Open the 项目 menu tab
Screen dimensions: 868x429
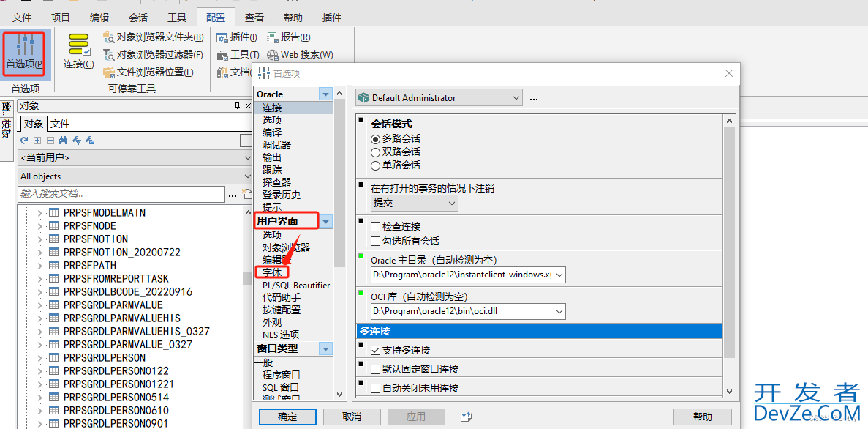pyautogui.click(x=61, y=17)
